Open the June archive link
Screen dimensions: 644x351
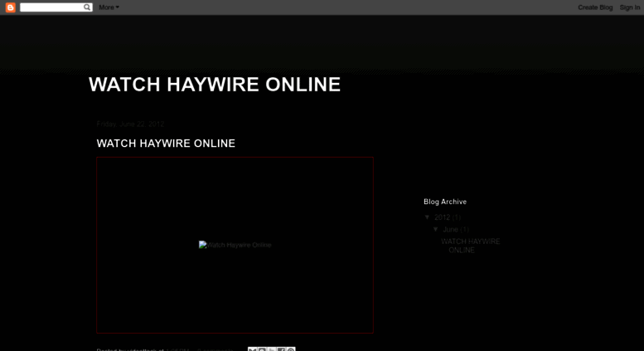[x=450, y=230]
